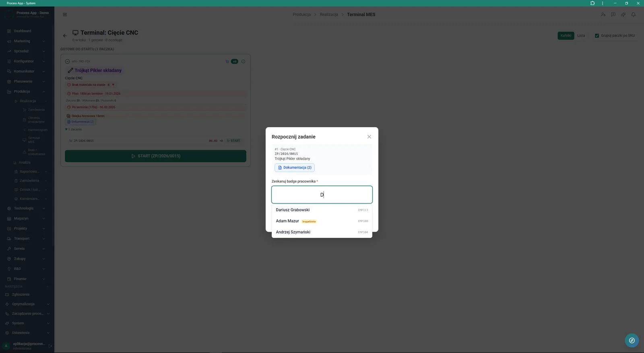Screen dimensions: 644x353
Task: Expand Komunikator sidebar section
Action: point(26,71)
